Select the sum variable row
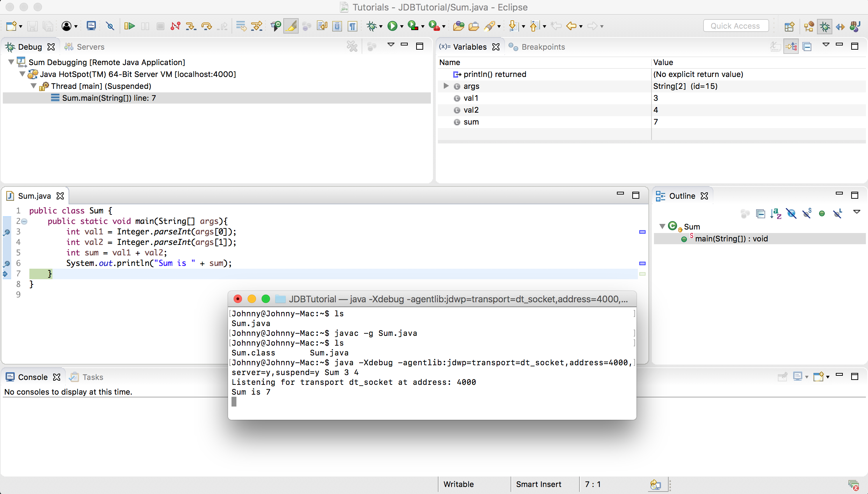The image size is (868, 494). click(x=652, y=122)
